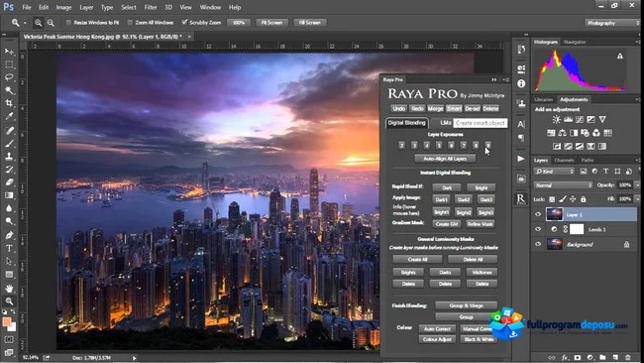The image size is (644, 363).
Task: Select the Zoom tool in toolbox
Action: pyautogui.click(x=9, y=302)
